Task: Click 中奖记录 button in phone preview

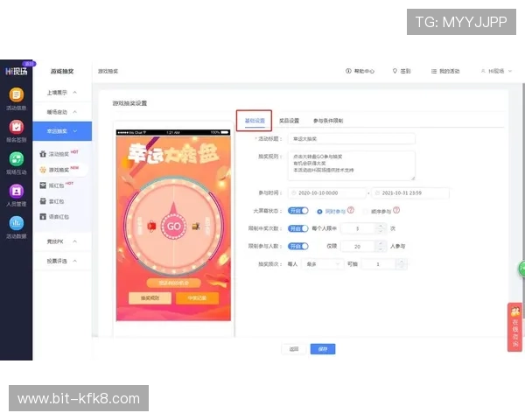Action: click(x=197, y=297)
